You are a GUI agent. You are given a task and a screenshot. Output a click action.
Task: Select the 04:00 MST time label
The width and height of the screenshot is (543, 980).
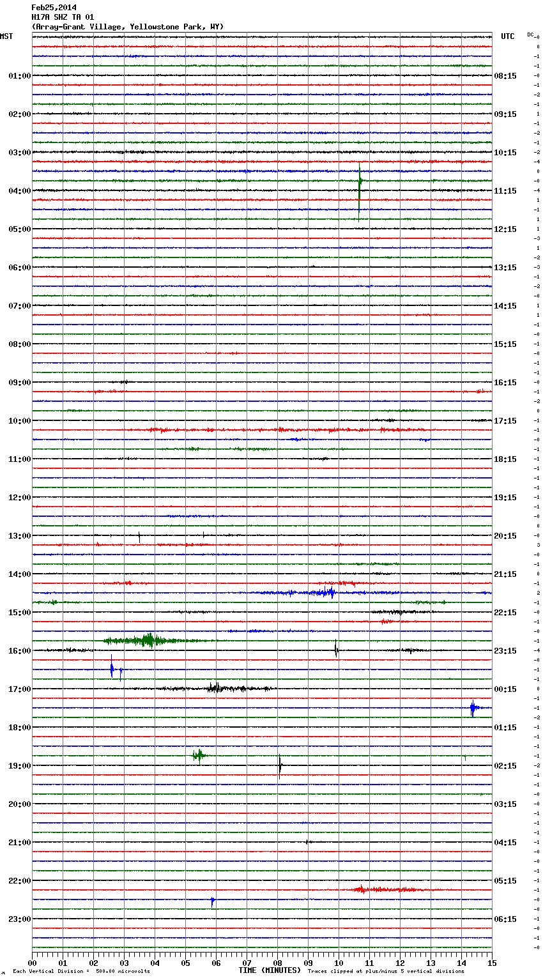point(20,191)
